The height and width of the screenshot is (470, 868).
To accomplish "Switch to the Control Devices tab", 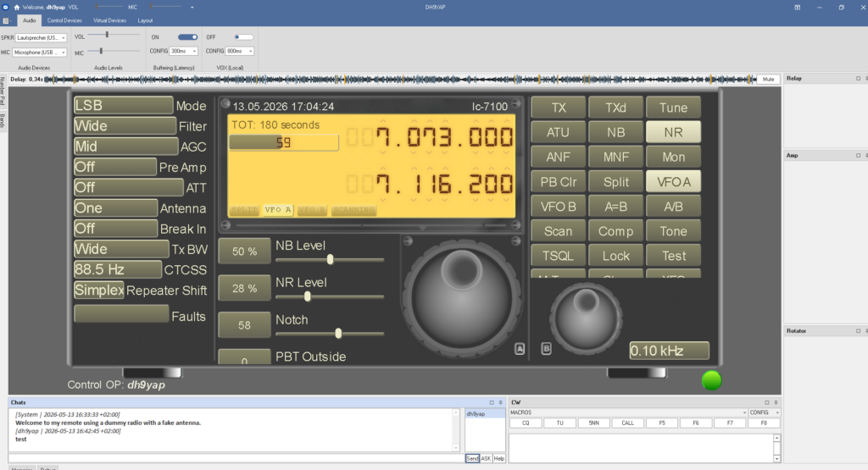I will point(64,20).
